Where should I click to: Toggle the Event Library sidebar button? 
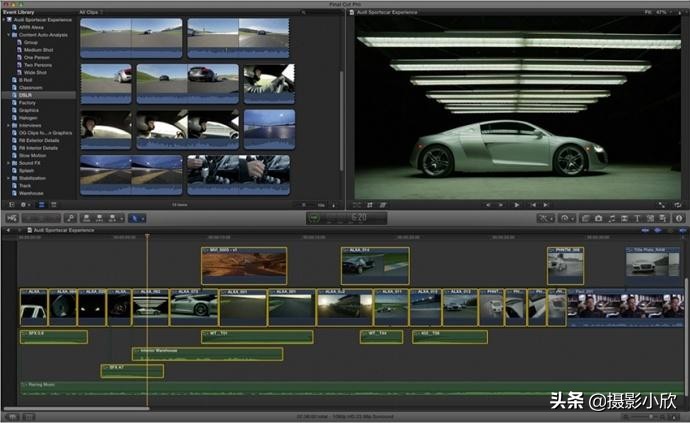[10, 204]
